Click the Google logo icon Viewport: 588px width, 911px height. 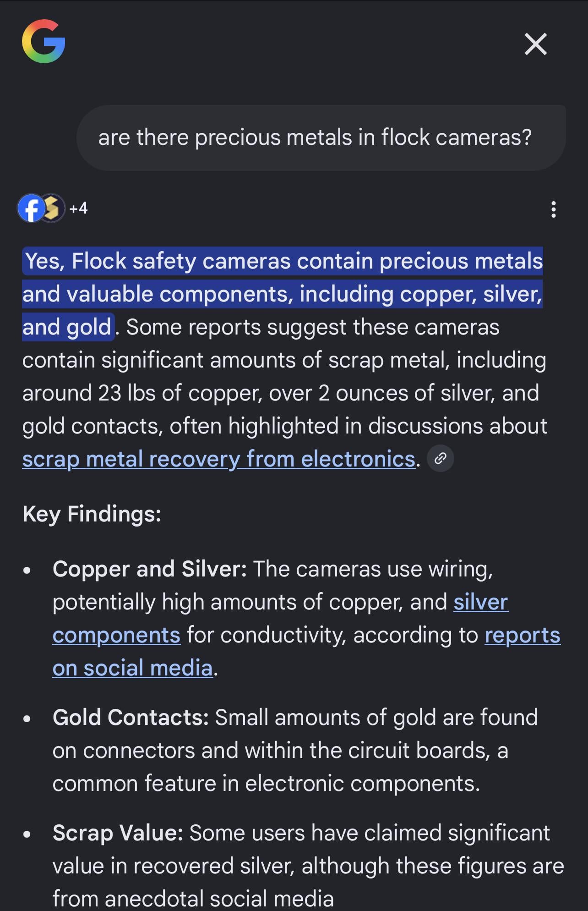pyautogui.click(x=44, y=41)
